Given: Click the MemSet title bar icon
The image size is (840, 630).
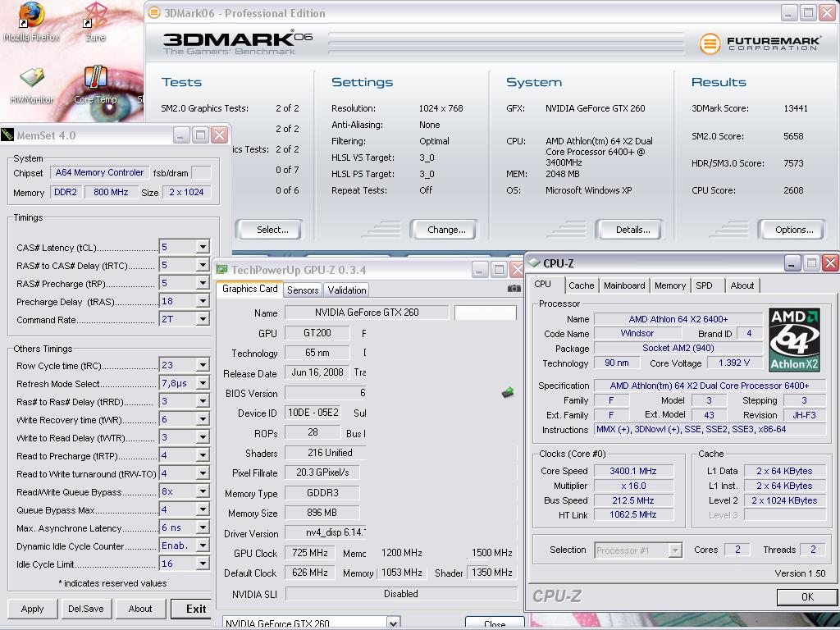Looking at the screenshot, I should coord(7,135).
